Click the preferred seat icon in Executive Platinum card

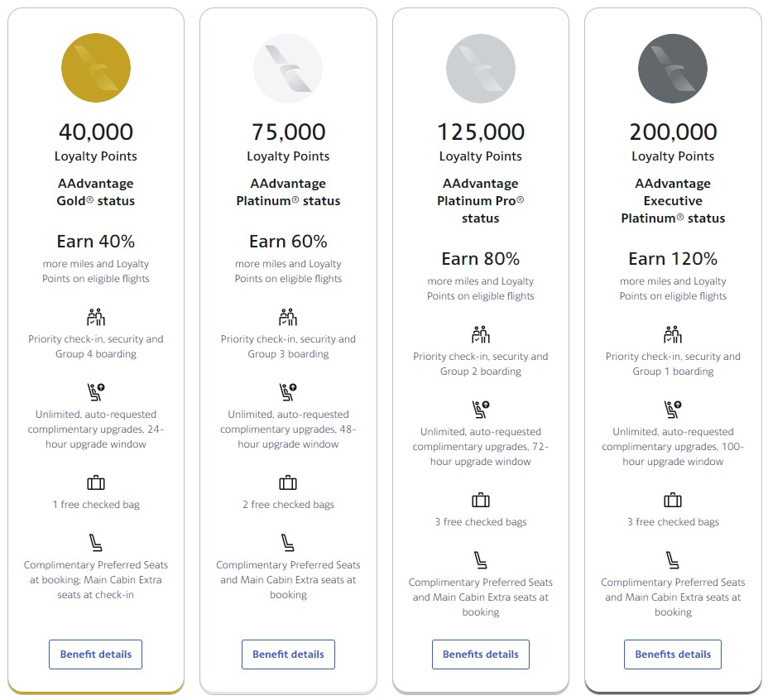click(673, 560)
